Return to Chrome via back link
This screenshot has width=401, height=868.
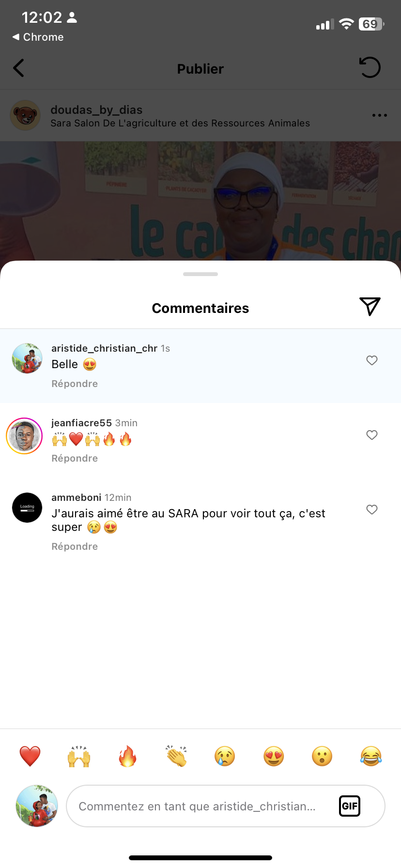[x=38, y=37]
